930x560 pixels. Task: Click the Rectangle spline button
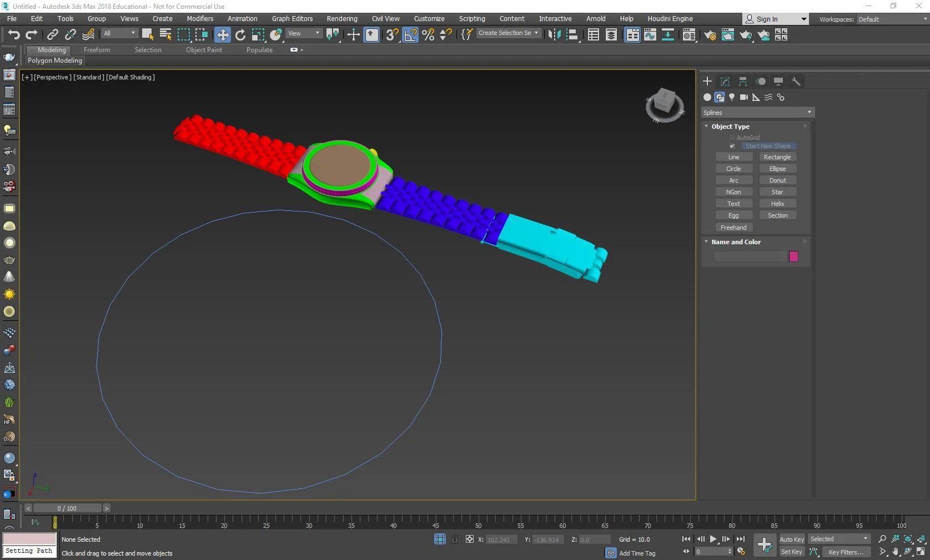click(777, 157)
